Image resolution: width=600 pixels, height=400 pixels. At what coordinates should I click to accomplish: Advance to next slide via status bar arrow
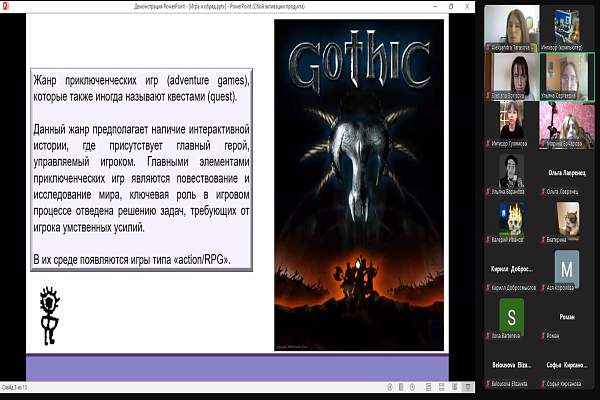click(412, 387)
